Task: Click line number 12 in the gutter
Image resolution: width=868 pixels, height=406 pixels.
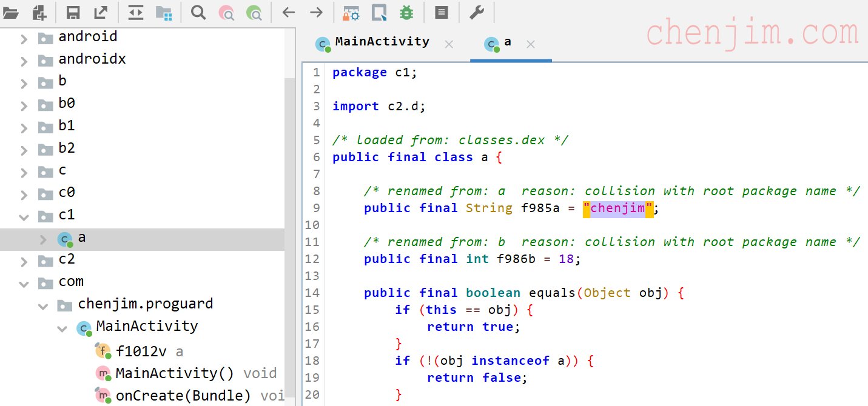Action: click(x=314, y=259)
